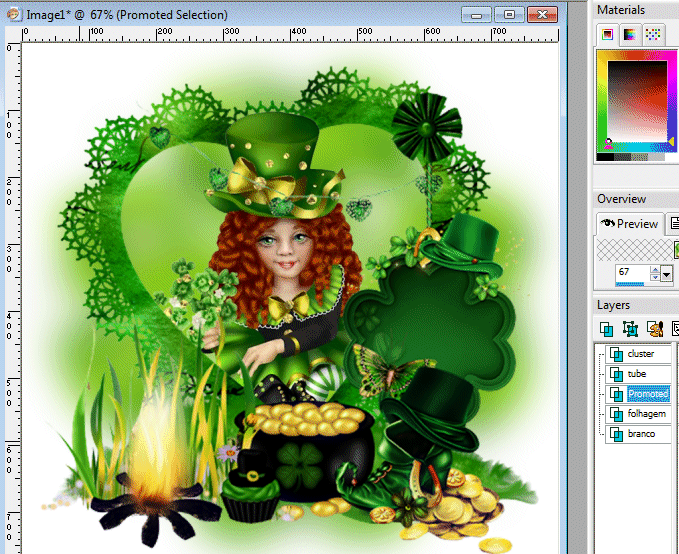The width and height of the screenshot is (679, 554).
Task: Click the blue zoom slider bar under 67
Action: 630,284
